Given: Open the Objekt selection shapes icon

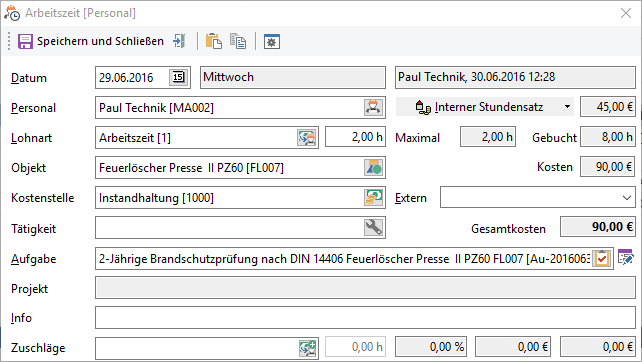Looking at the screenshot, I should pos(373,167).
